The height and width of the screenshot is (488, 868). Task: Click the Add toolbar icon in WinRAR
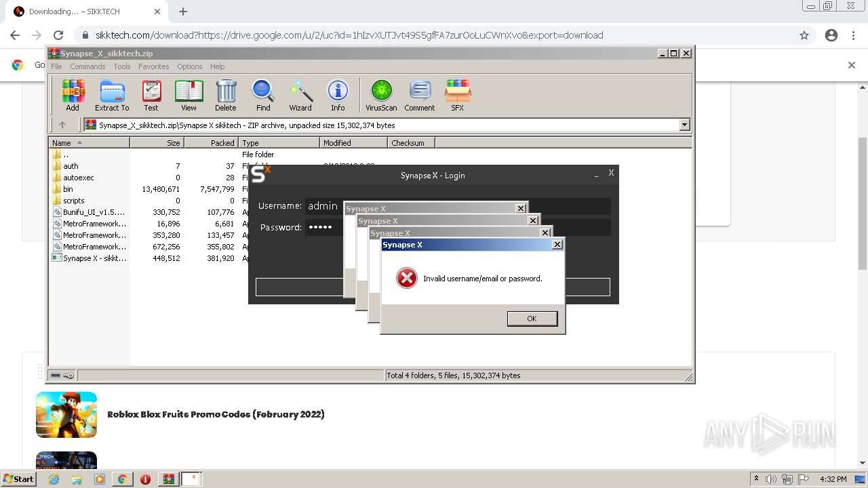point(73,96)
